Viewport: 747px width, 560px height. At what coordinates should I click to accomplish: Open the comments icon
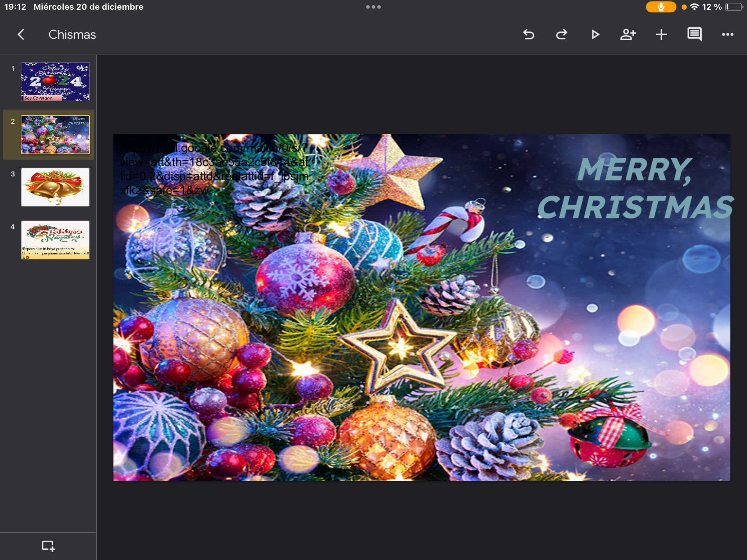coord(694,35)
